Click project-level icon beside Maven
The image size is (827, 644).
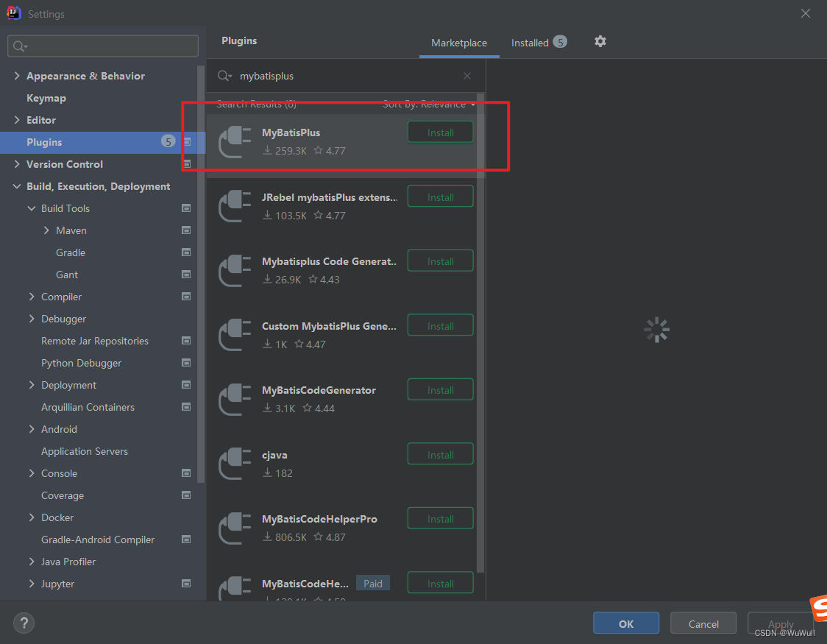pos(186,230)
